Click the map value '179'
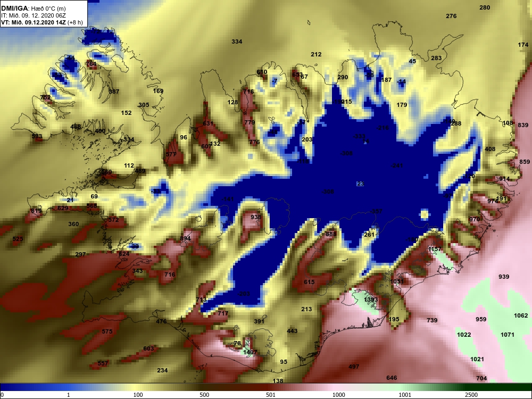This screenshot has height=399, width=532. tap(402, 105)
